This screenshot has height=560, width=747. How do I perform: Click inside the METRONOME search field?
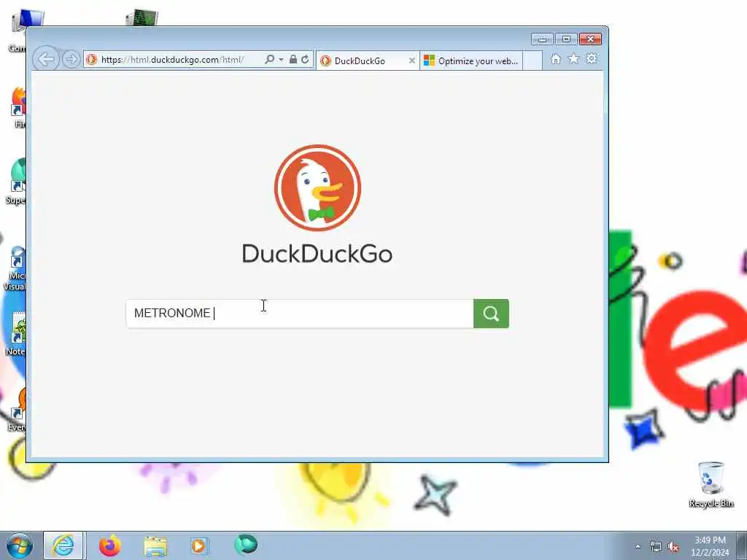click(x=300, y=314)
